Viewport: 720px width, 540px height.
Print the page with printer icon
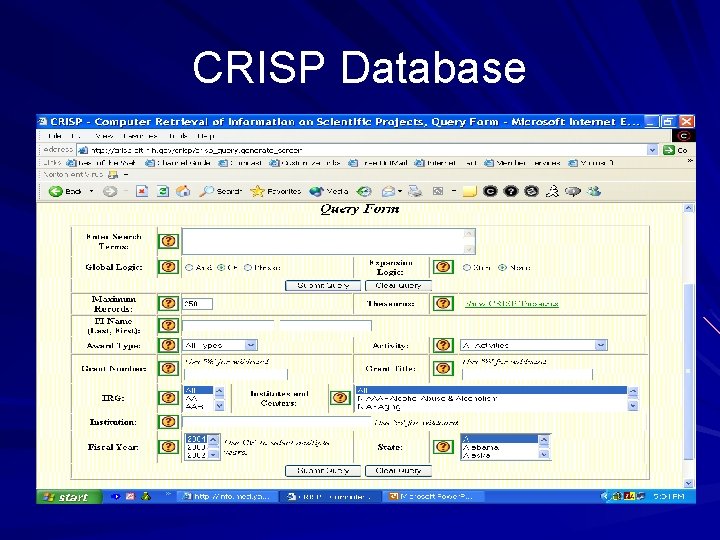click(415, 191)
